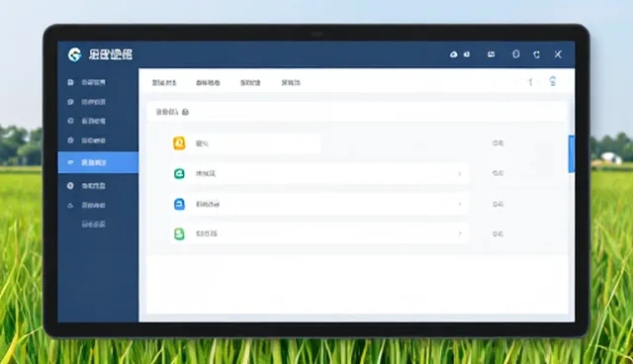Open the teal-green app icon in the list
Image resolution: width=633 pixels, height=364 pixels.
pos(179,173)
